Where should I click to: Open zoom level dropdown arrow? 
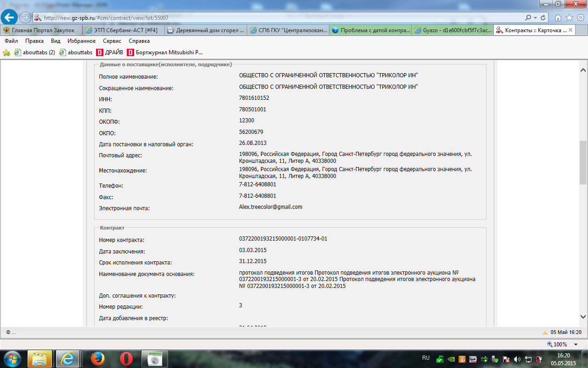576,344
